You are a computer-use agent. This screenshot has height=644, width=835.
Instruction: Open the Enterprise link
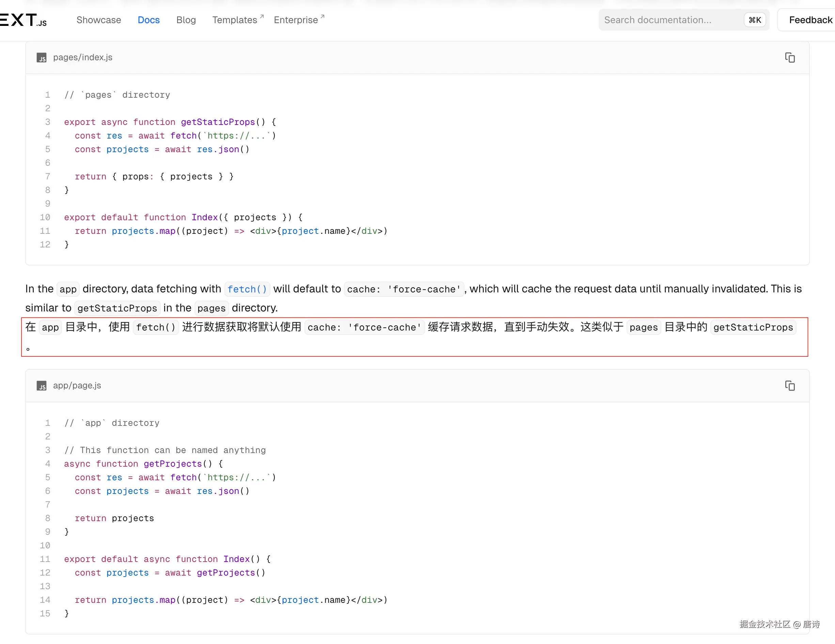[296, 20]
